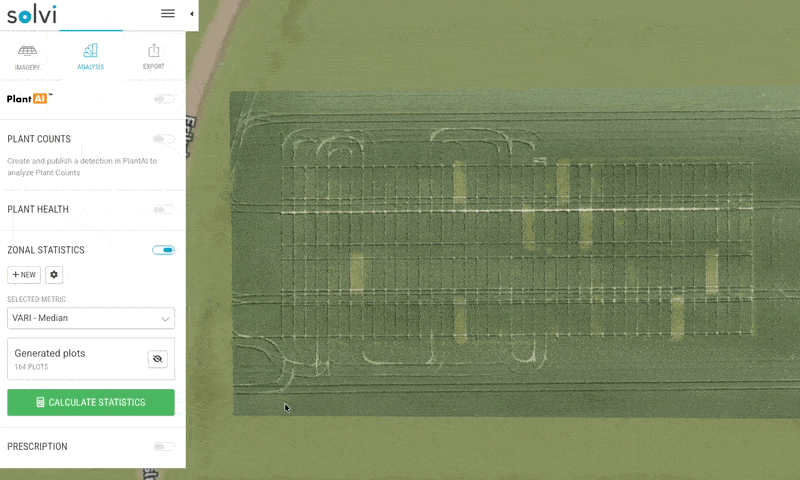Click the Plant Health heading

point(38,209)
